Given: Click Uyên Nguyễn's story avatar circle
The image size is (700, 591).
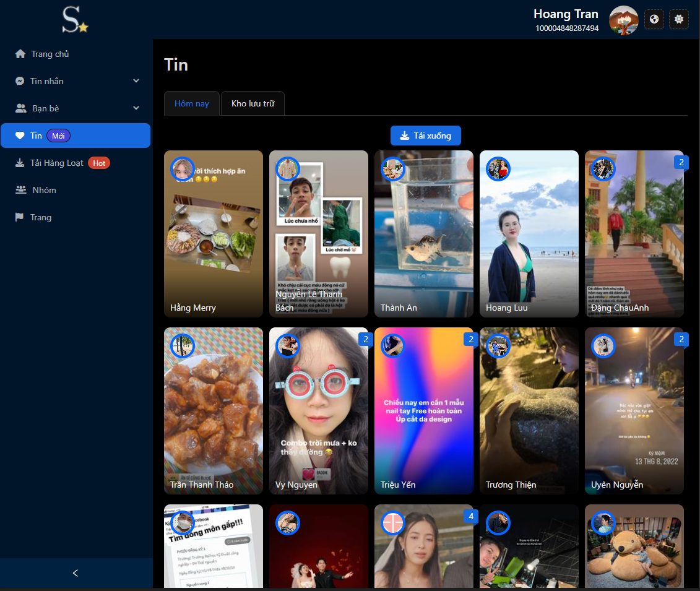Looking at the screenshot, I should (x=603, y=345).
